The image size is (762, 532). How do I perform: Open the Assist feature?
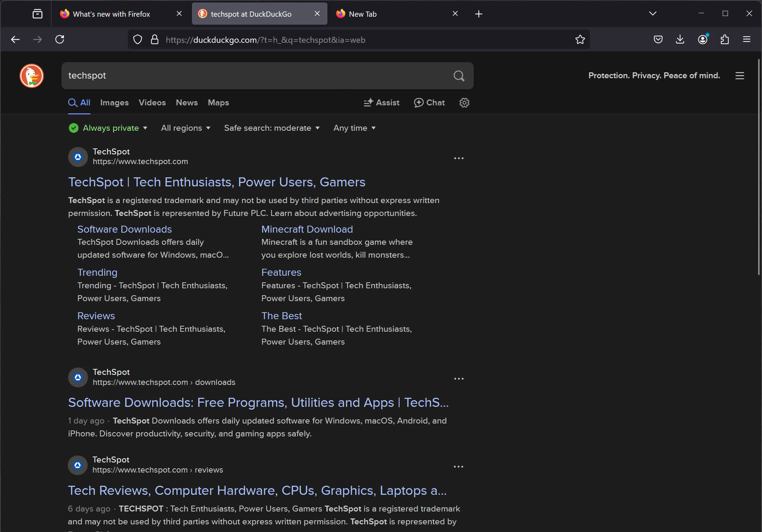(381, 103)
